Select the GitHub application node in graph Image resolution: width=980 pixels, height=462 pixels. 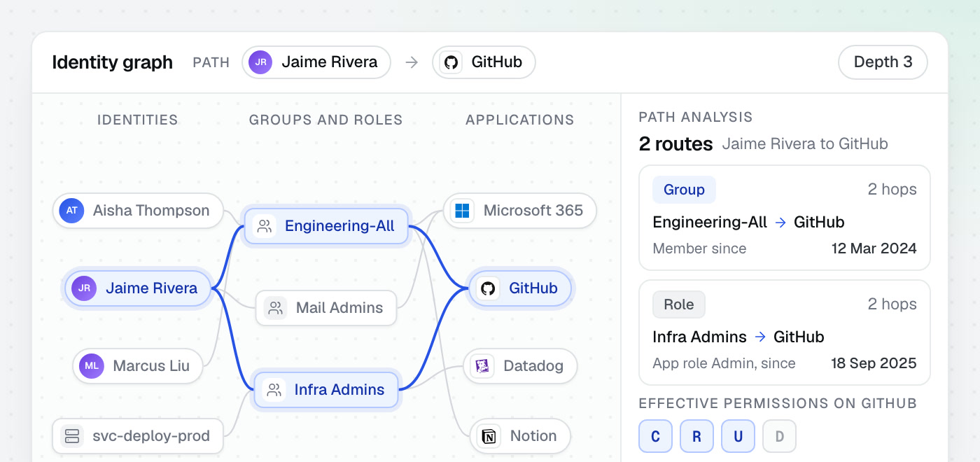[x=520, y=288]
